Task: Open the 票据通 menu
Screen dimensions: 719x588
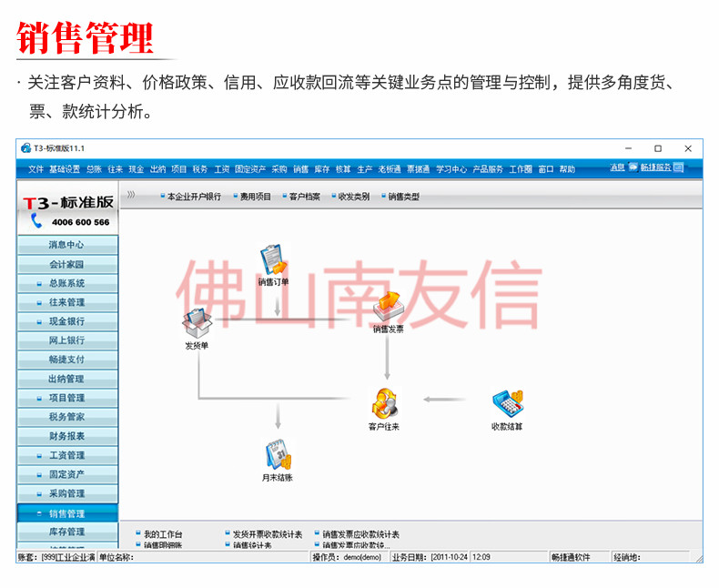Action: click(418, 169)
